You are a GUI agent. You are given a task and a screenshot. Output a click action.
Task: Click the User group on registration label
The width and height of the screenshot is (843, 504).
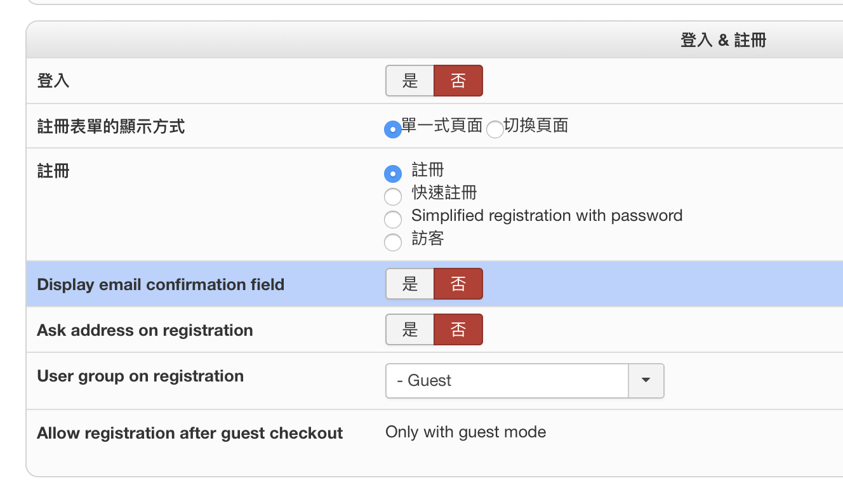click(x=140, y=376)
